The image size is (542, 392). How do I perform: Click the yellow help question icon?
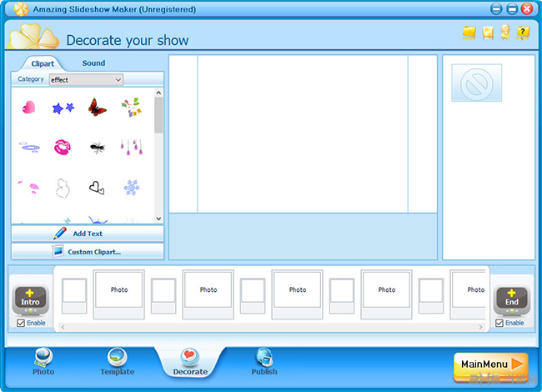click(523, 33)
